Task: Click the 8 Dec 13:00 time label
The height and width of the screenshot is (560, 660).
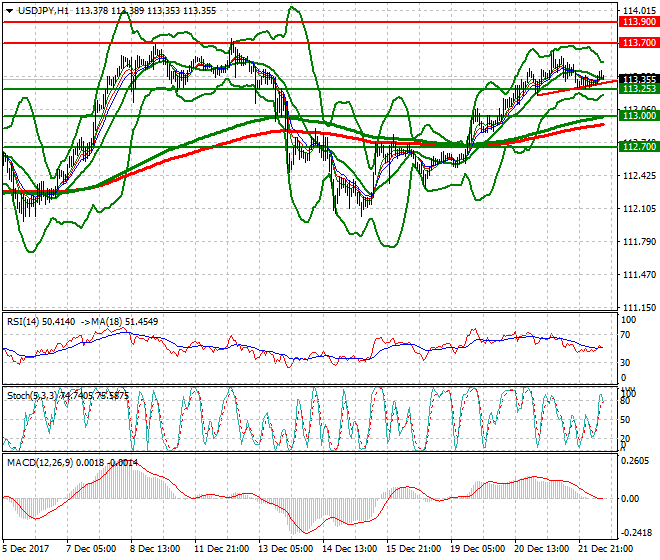Action: [x=156, y=549]
